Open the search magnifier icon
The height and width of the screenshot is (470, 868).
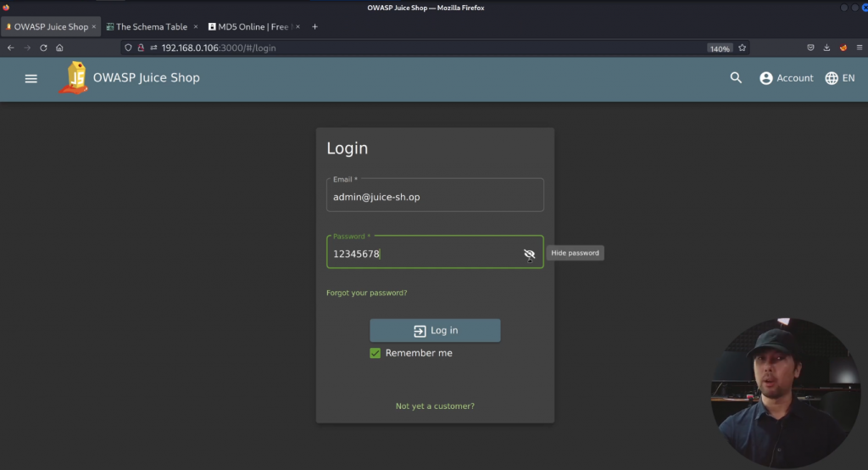pos(736,78)
